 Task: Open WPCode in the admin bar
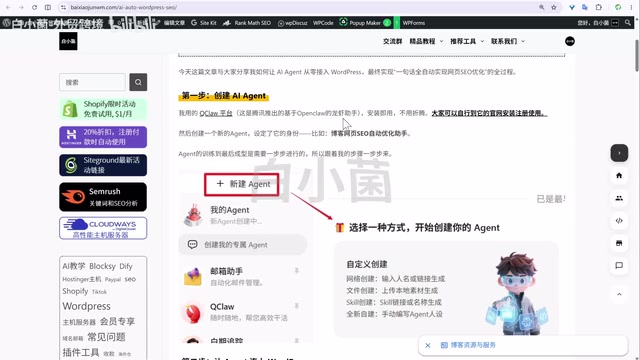pos(323,23)
